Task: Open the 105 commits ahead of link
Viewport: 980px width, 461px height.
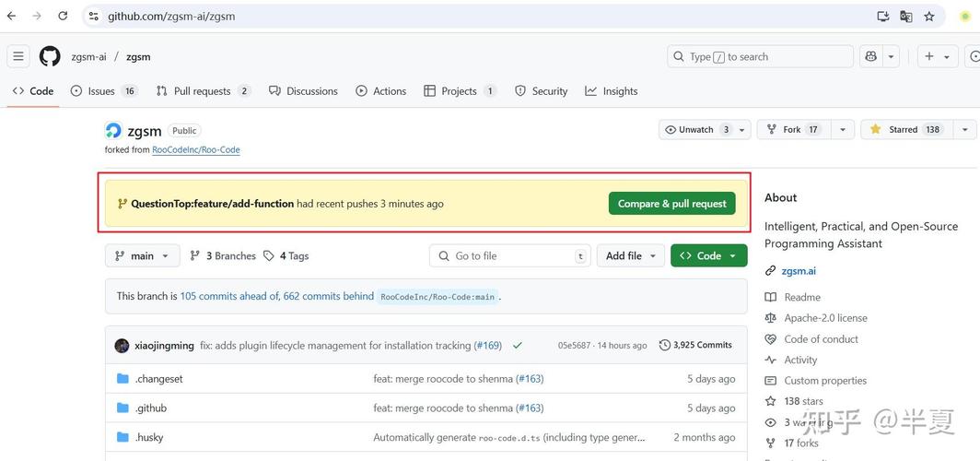Action: 230,296
